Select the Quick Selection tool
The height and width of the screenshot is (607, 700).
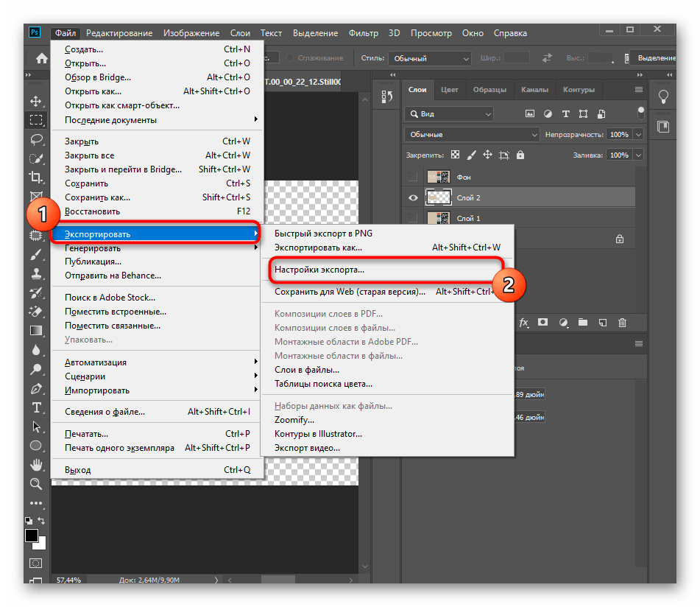point(36,158)
